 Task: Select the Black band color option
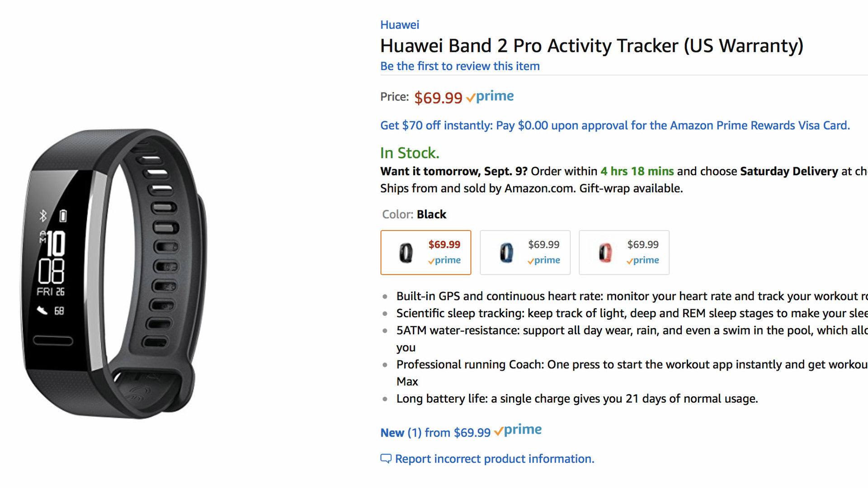[425, 253]
